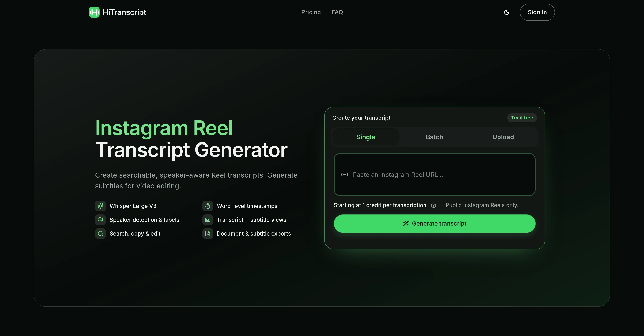Click the 'Transcript + subtitle views' text
Screen dimensions: 644x336
(x=251, y=220)
